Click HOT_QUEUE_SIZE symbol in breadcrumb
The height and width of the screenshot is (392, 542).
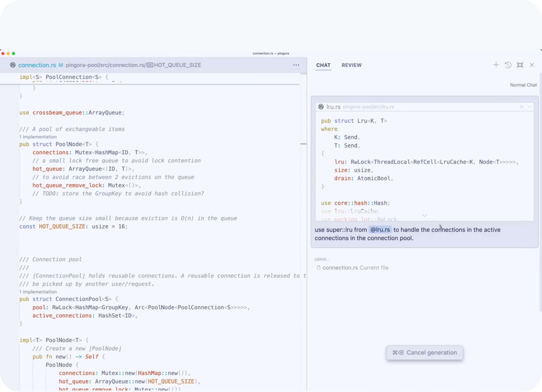click(177, 65)
